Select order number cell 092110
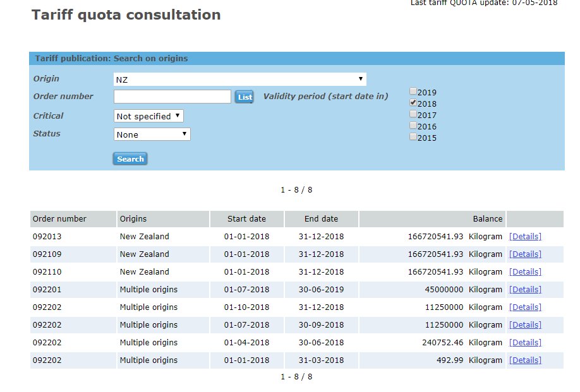580x392 pixels. [x=47, y=272]
